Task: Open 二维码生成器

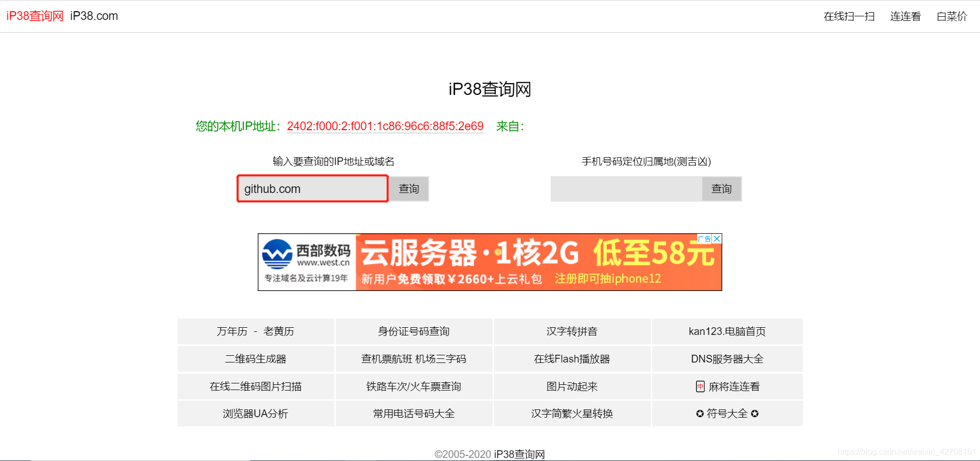Action: 256,359
